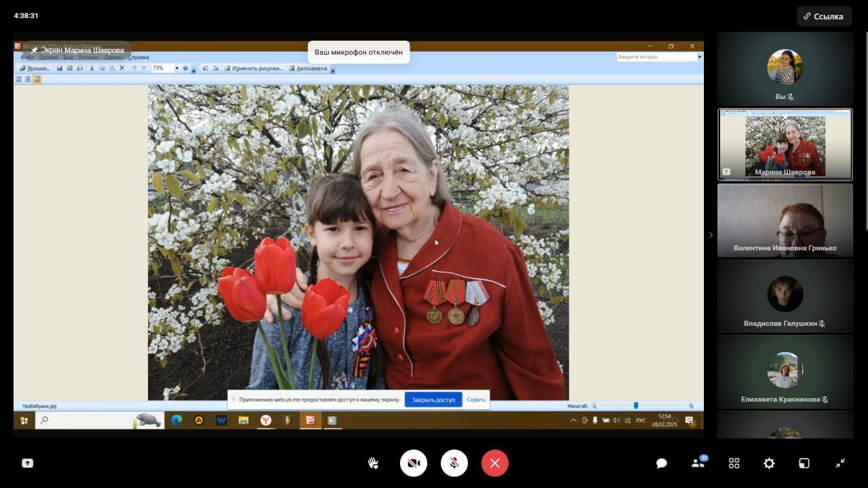Select Владислав Галушкин participant tile
This screenshot has height=488, width=868.
[x=785, y=296]
